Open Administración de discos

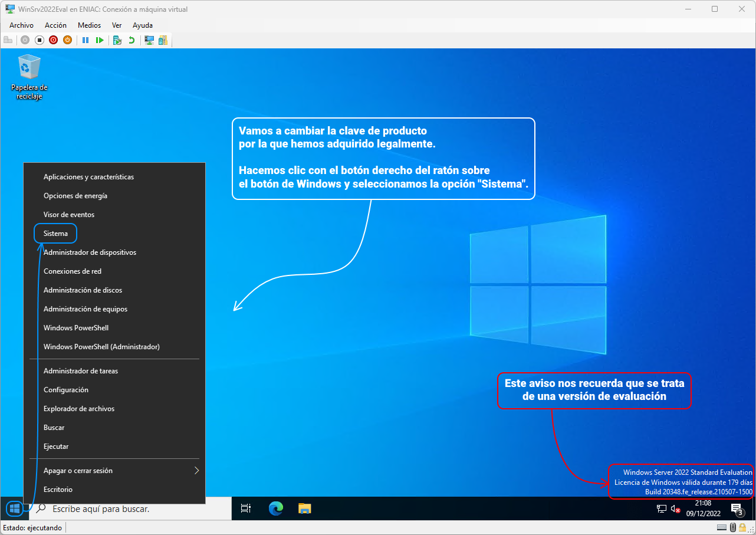pyautogui.click(x=114, y=290)
